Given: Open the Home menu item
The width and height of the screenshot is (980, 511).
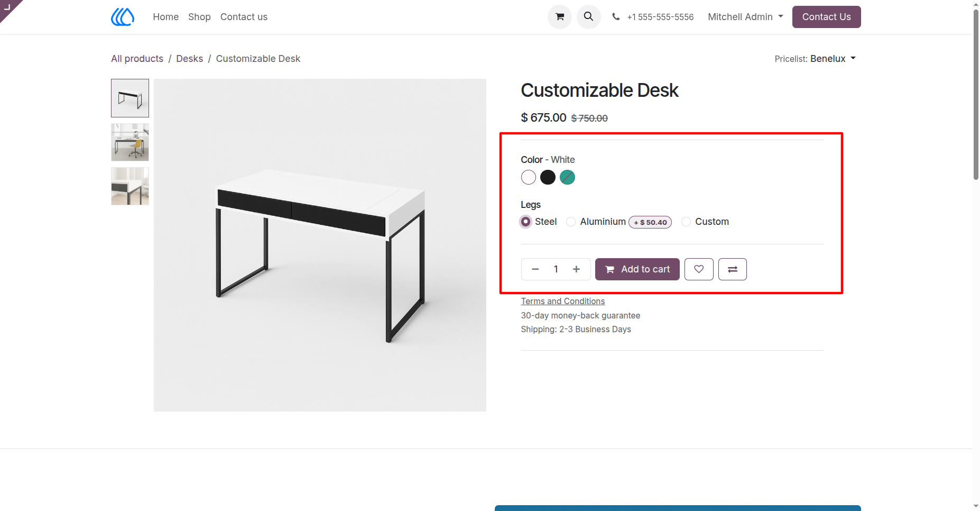Looking at the screenshot, I should tap(166, 17).
